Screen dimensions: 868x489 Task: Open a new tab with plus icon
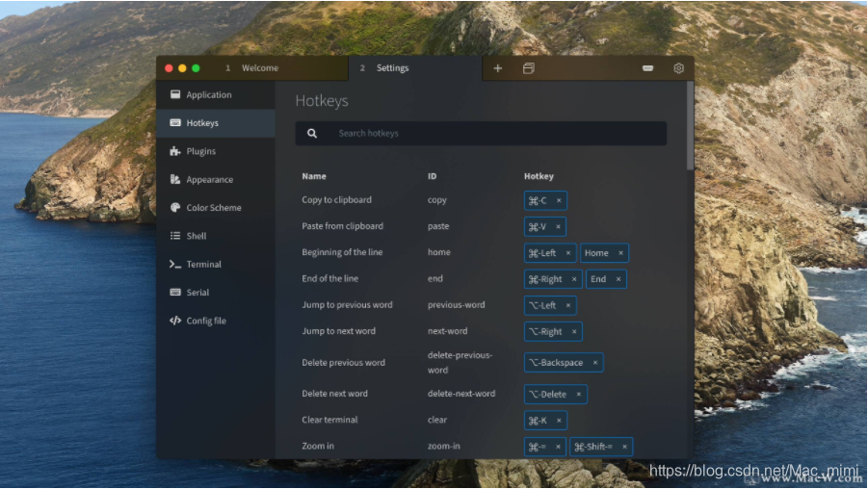pos(498,68)
